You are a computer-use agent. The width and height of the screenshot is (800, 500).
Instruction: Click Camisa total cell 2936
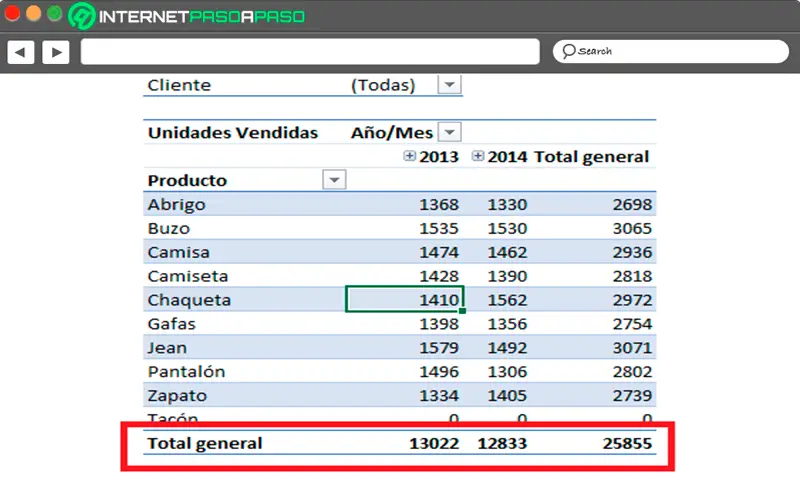click(x=632, y=252)
